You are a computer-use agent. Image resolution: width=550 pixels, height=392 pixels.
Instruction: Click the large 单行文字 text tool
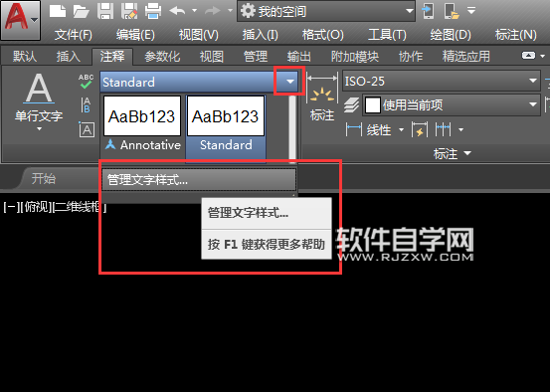click(x=39, y=97)
